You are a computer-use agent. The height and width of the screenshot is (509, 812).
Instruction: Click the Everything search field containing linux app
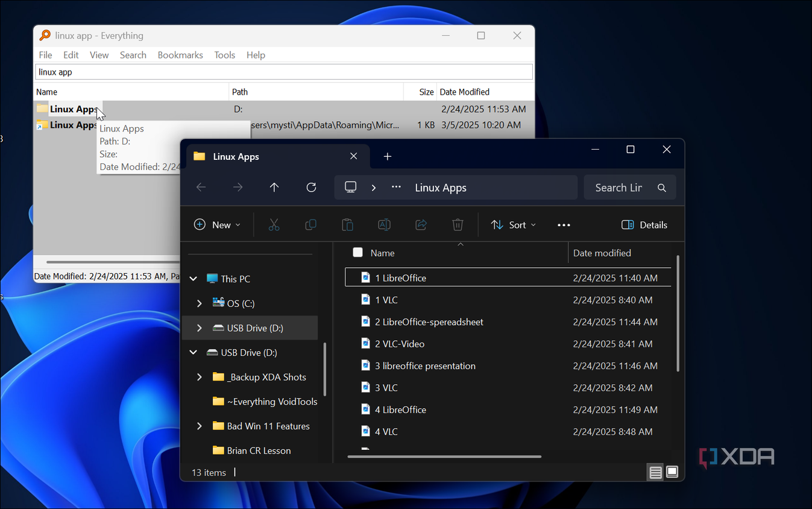pyautogui.click(x=284, y=72)
